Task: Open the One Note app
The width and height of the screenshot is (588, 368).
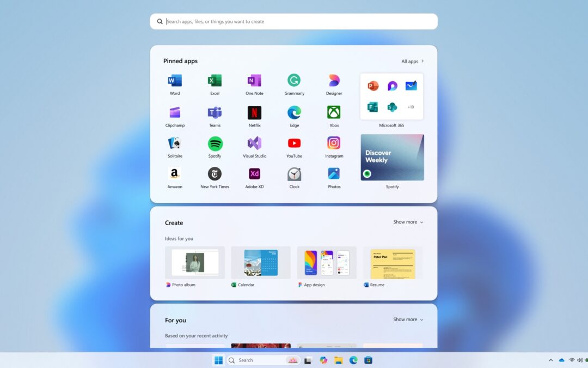Action: point(254,81)
